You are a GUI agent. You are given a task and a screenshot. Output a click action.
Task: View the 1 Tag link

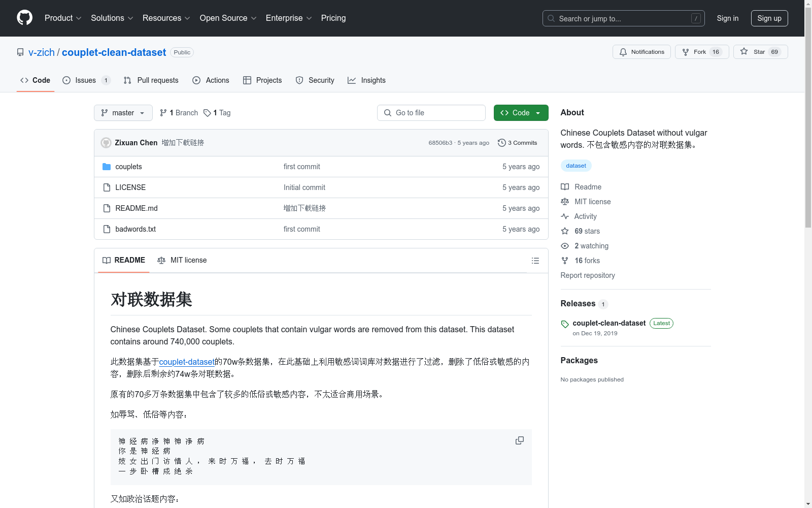click(217, 113)
